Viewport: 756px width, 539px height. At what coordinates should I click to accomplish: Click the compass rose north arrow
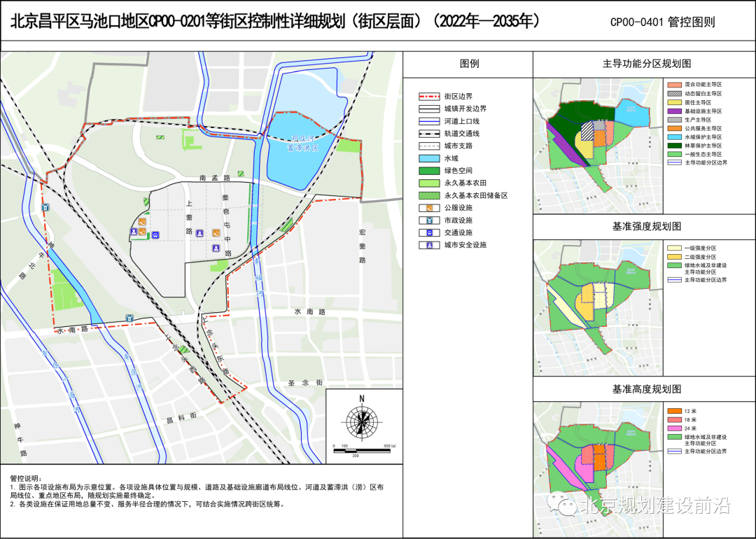pyautogui.click(x=362, y=419)
